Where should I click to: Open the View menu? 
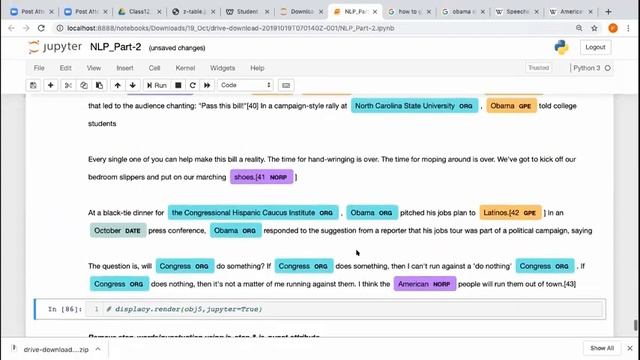coord(93,68)
